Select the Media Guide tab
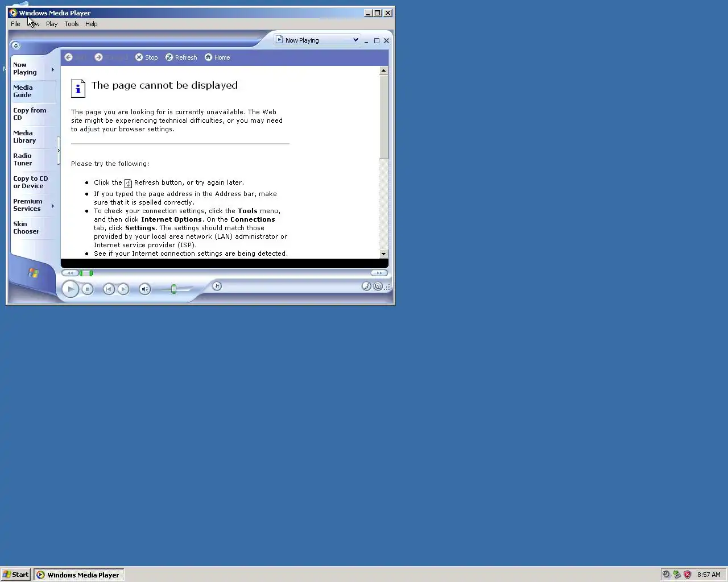Image resolution: width=728 pixels, height=582 pixels. [x=34, y=91]
